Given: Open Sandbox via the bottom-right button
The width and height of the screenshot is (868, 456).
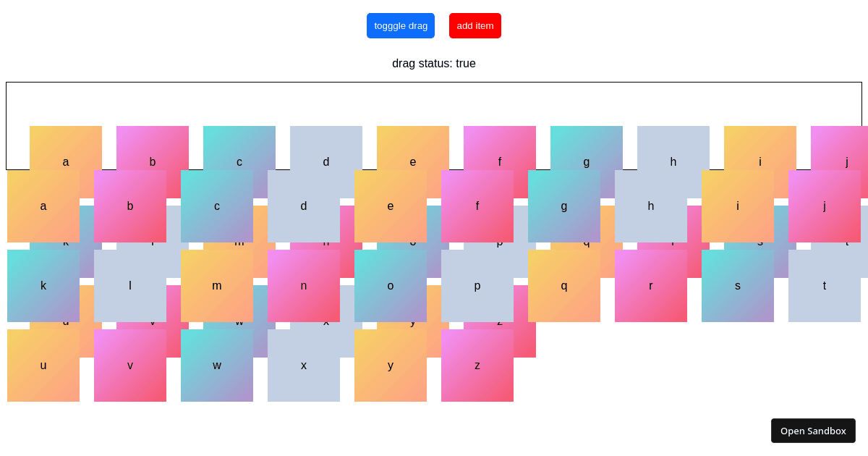Looking at the screenshot, I should (x=813, y=430).
